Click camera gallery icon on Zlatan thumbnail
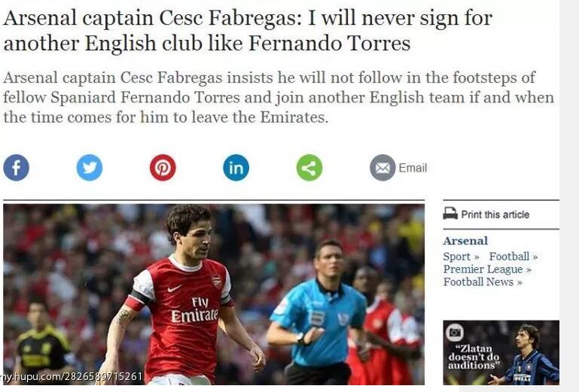Image resolution: width=579 pixels, height=392 pixels. [x=455, y=333]
